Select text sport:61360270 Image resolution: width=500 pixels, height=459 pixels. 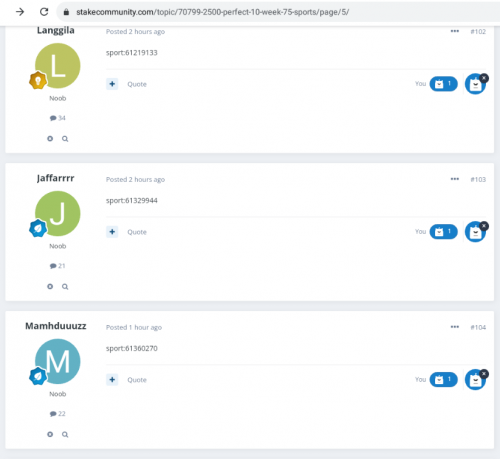[x=132, y=348]
